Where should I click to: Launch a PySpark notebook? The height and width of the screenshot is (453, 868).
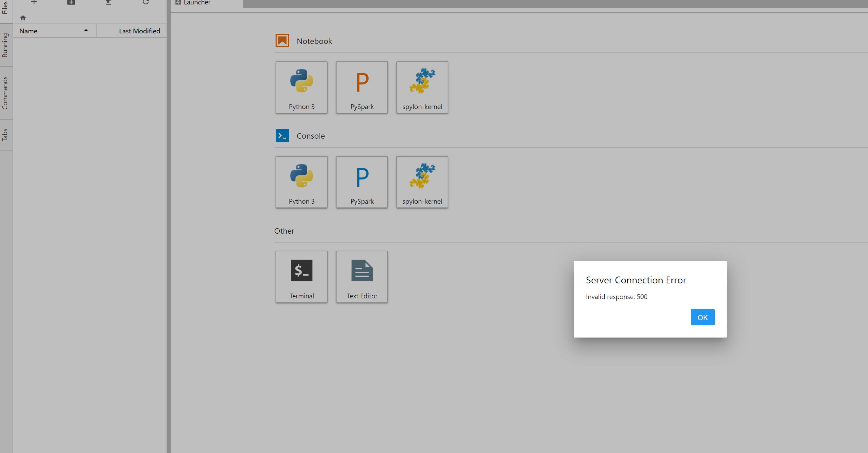point(361,87)
